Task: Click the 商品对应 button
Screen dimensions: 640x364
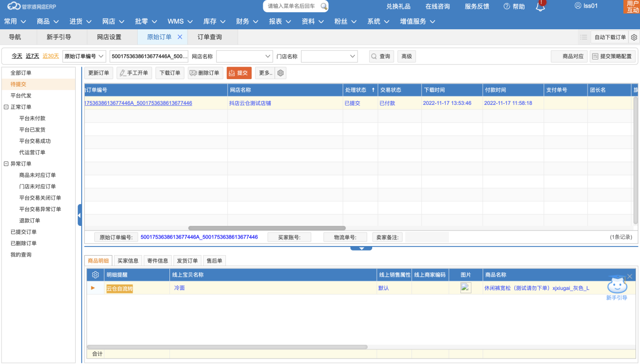Action: pyautogui.click(x=569, y=56)
